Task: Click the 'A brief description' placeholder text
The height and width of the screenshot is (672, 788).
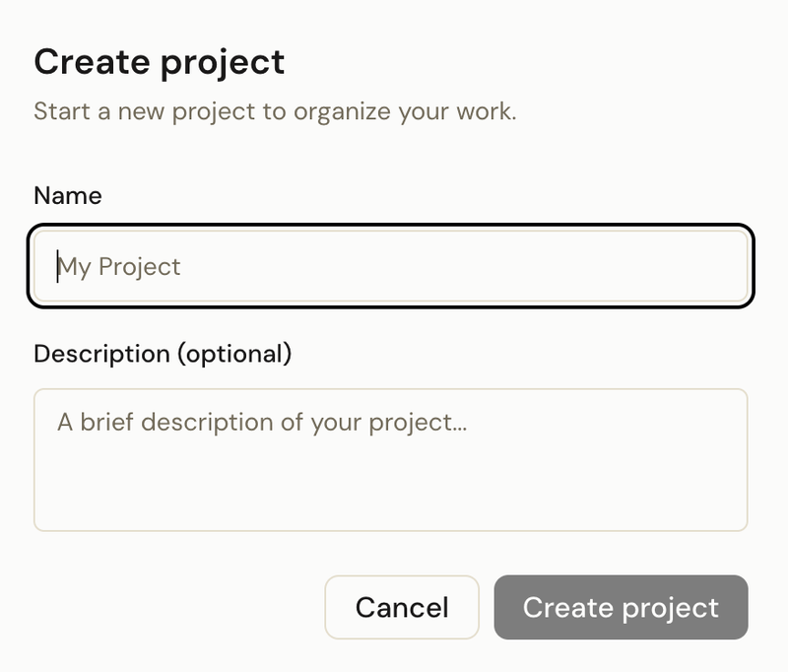Action: point(262,423)
